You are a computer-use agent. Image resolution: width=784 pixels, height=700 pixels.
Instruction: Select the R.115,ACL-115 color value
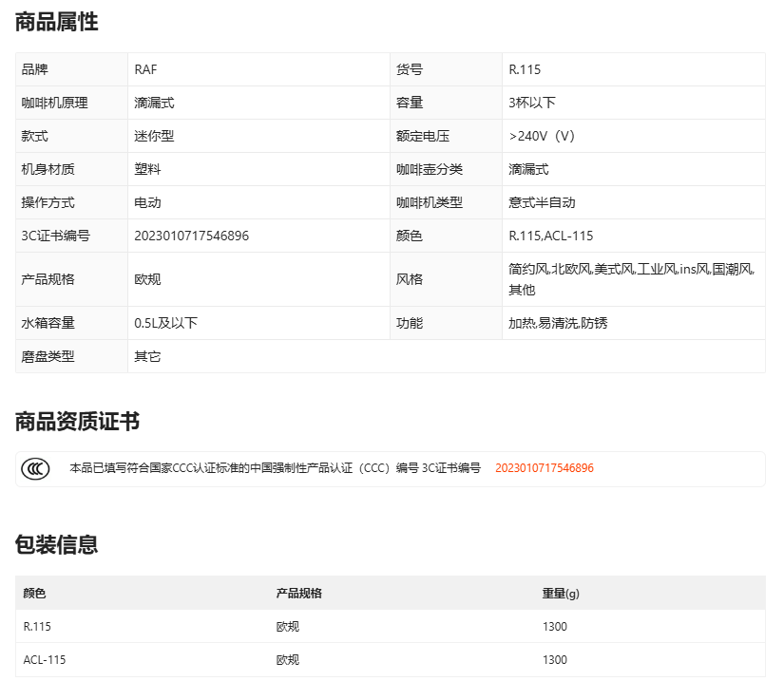[550, 236]
